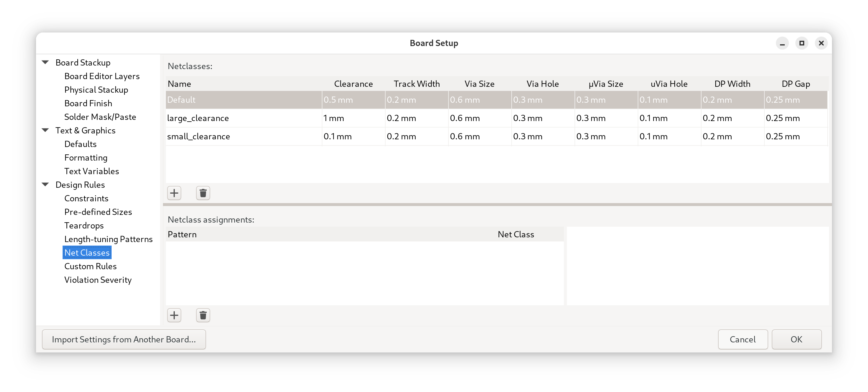The width and height of the screenshot is (868, 392).
Task: Click the Via Size column header
Action: (x=480, y=84)
